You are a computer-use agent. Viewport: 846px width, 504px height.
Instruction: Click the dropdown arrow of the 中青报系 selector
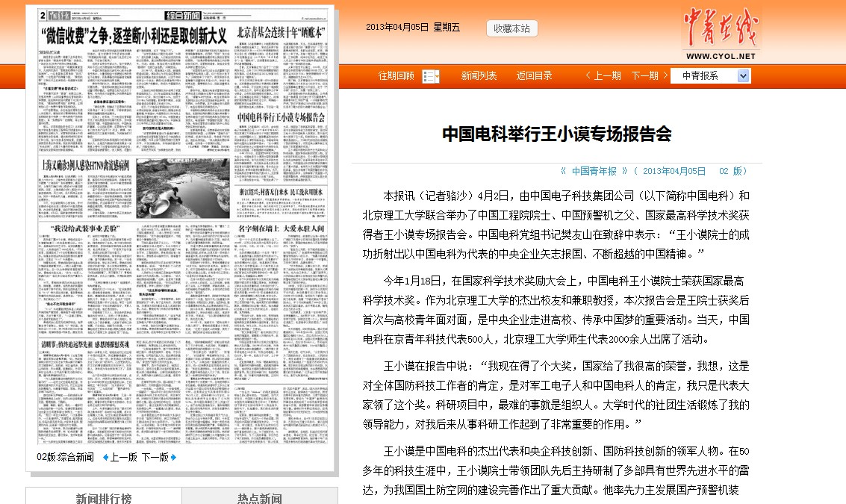point(744,75)
